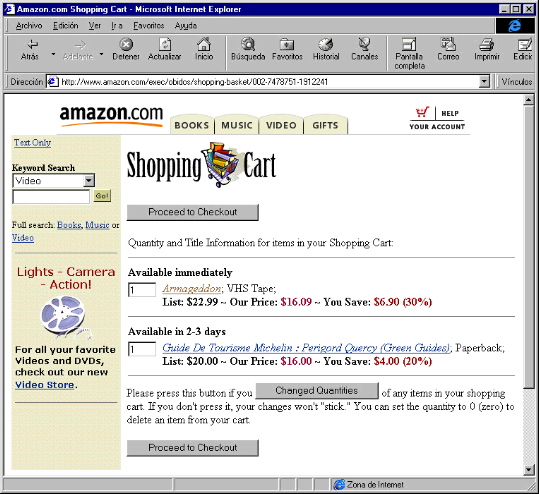Screen dimensions: 539x494
Task: Stop loading with the Detener icon
Action: [x=126, y=44]
